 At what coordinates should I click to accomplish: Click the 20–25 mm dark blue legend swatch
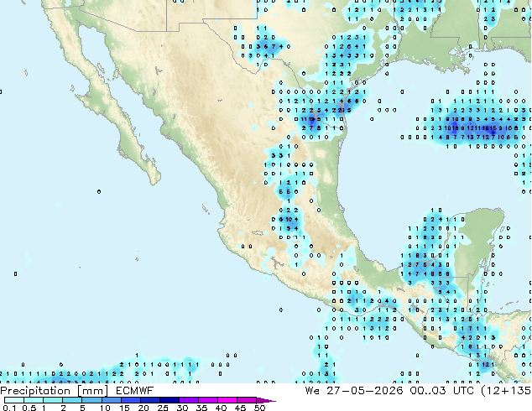click(150, 400)
